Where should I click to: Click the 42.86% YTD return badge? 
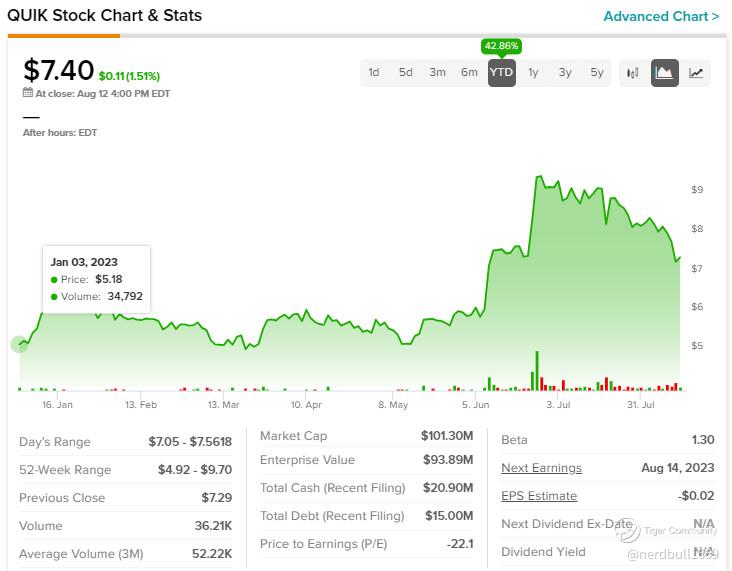pos(501,46)
